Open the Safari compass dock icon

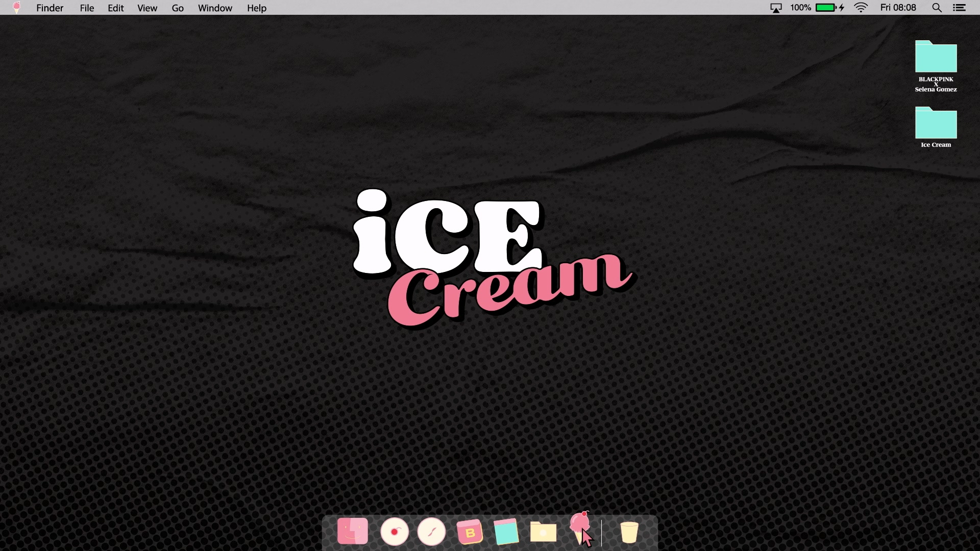pyautogui.click(x=432, y=532)
